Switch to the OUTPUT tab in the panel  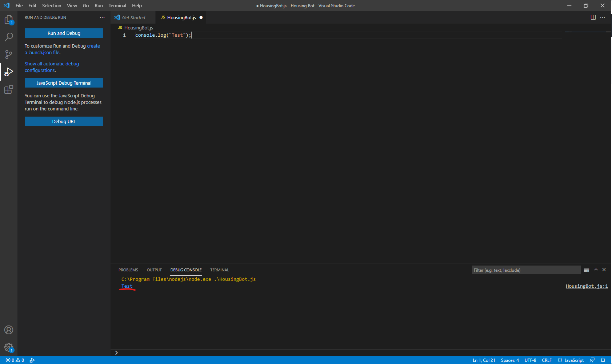coord(154,270)
